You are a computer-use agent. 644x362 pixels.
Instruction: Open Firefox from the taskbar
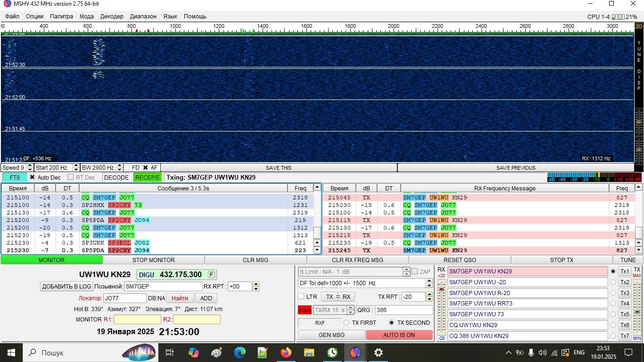pyautogui.click(x=286, y=353)
